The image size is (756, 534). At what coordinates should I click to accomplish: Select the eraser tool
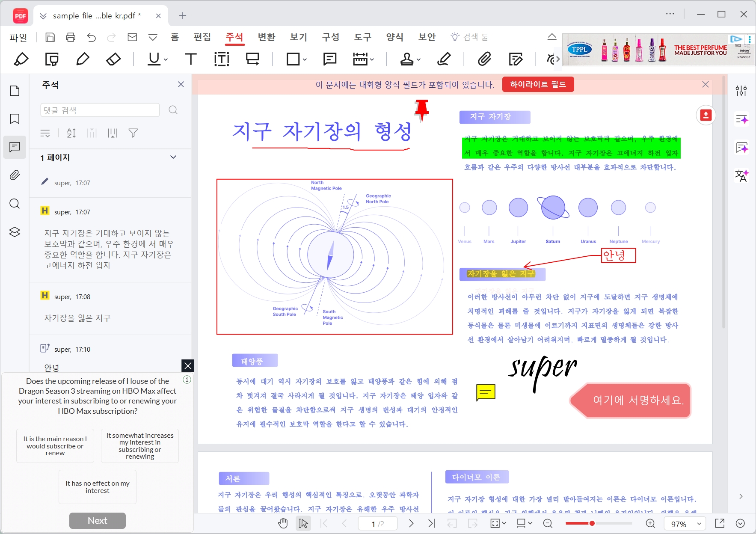coord(113,59)
